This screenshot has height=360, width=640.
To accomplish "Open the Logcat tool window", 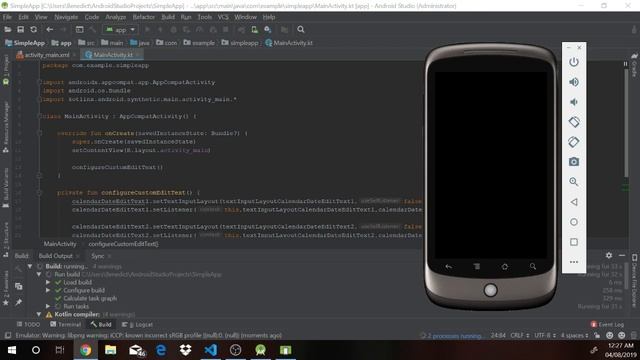I will tap(138, 324).
